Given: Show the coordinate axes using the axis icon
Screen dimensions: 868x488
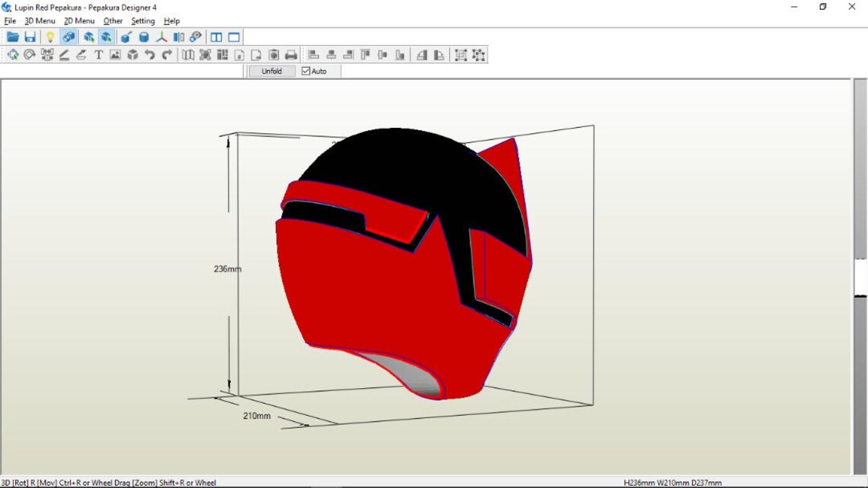Looking at the screenshot, I should tap(161, 36).
